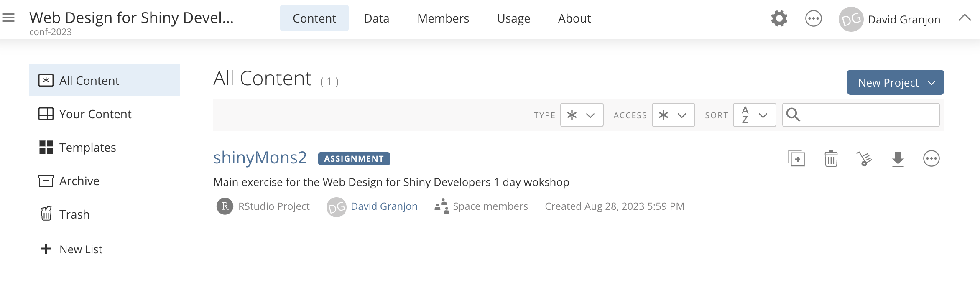This screenshot has width=980, height=285.
Task: Open Templates in the sidebar
Action: point(105,147)
